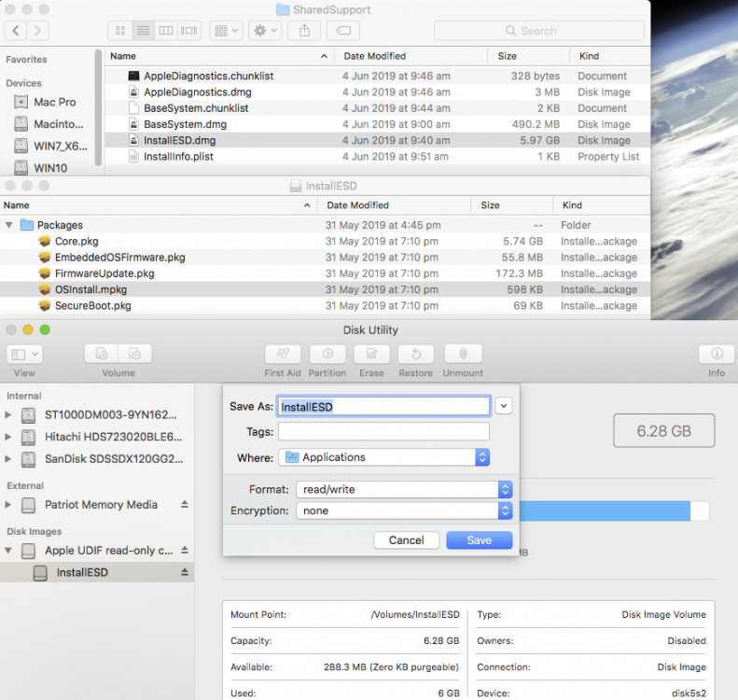
Task: Click the Save As name field
Action: coord(384,407)
